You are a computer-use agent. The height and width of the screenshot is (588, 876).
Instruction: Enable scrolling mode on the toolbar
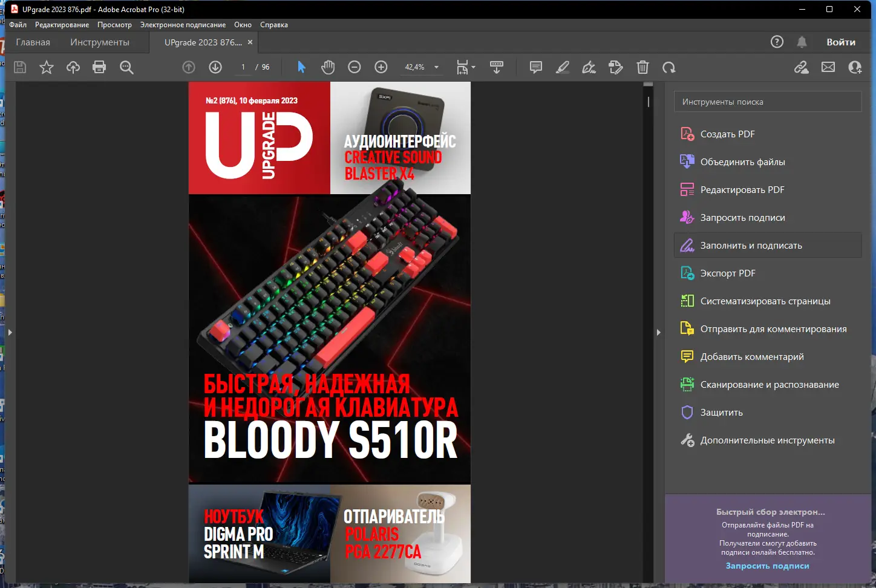pyautogui.click(x=497, y=67)
